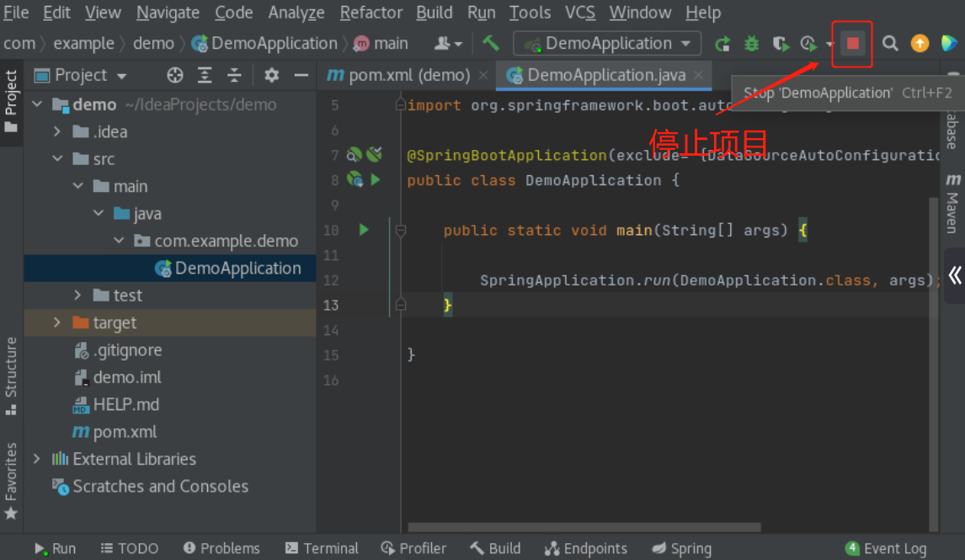
Task: Rerun DemoApplication with the green reload icon
Action: tap(722, 44)
